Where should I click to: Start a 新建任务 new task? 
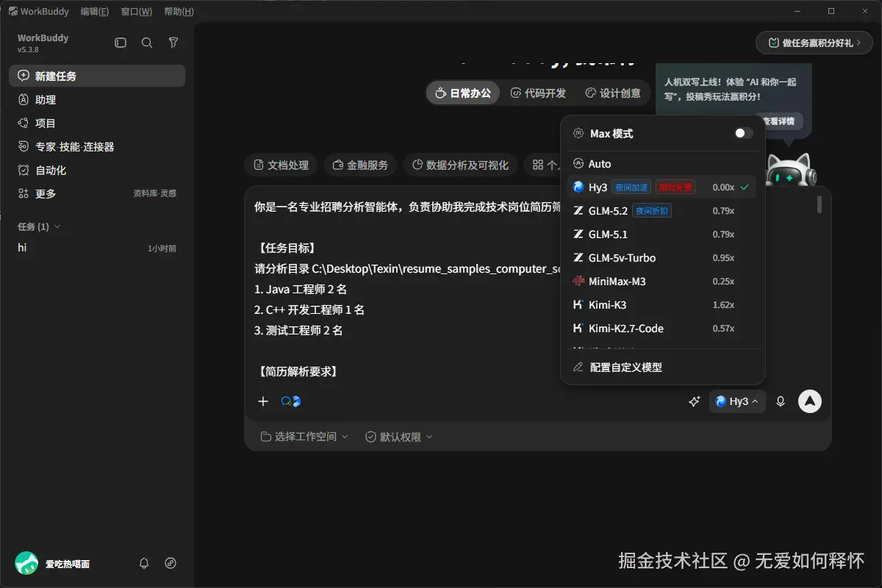(x=97, y=76)
